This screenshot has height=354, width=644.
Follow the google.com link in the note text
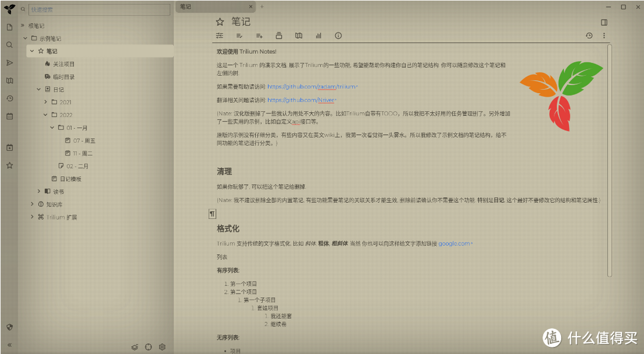pos(453,244)
